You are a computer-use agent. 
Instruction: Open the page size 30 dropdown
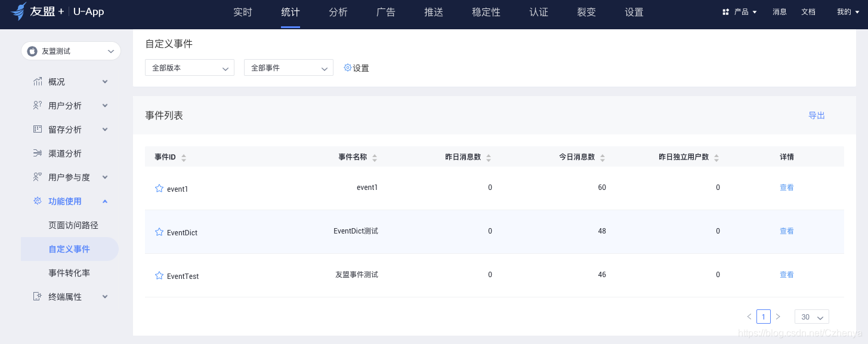(812, 317)
